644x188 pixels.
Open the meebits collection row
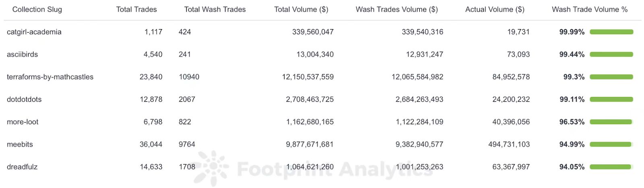click(20, 144)
